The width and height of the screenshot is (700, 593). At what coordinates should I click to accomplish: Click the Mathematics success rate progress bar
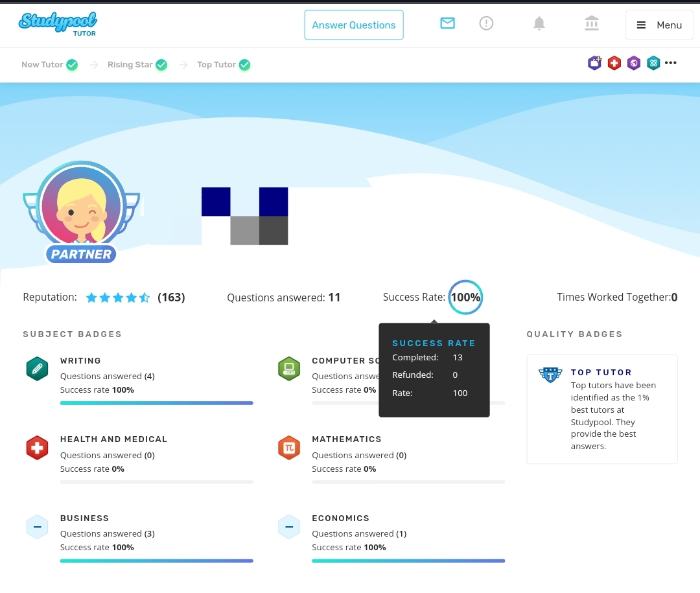coord(408,482)
